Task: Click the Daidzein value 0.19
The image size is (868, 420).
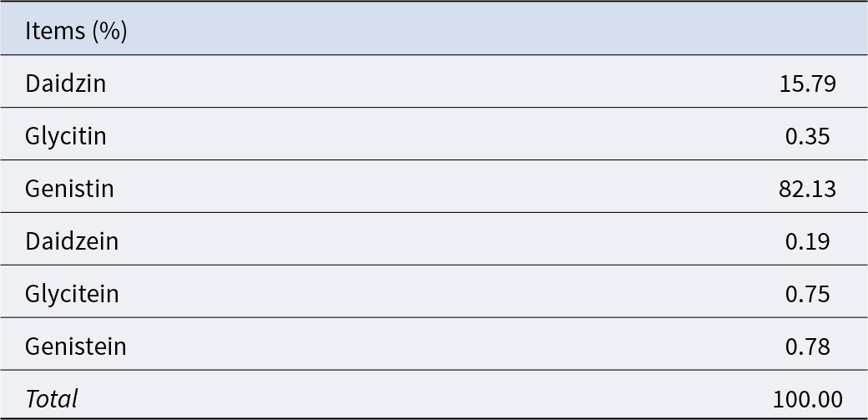Action: tap(807, 241)
